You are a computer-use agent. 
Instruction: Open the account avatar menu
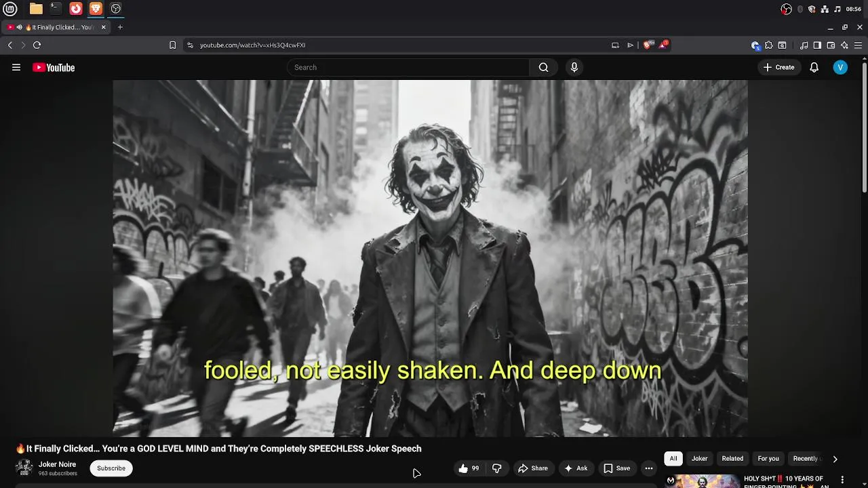(x=840, y=67)
